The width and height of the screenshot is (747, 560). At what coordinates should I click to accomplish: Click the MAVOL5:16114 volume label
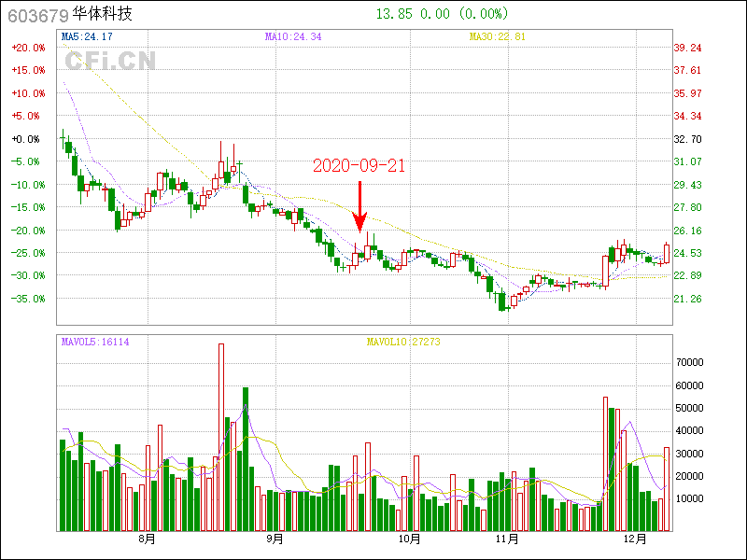[x=95, y=342]
